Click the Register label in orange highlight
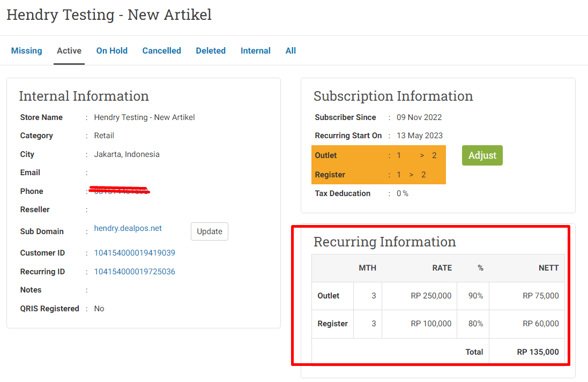 330,175
